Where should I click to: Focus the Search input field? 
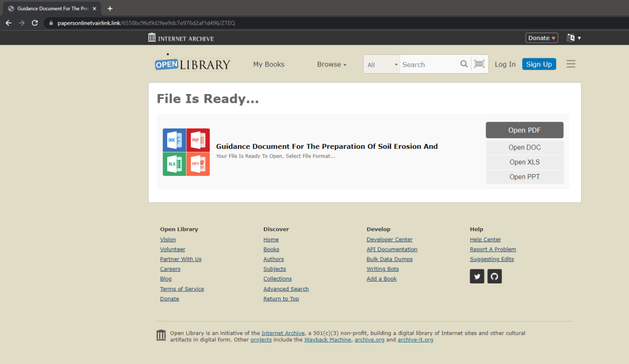pos(429,65)
